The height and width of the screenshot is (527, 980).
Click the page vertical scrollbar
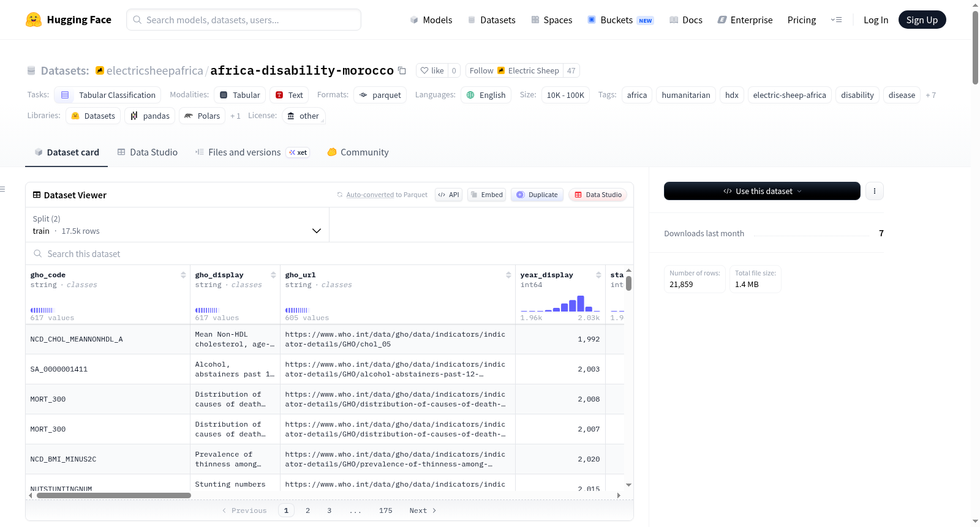point(975,47)
